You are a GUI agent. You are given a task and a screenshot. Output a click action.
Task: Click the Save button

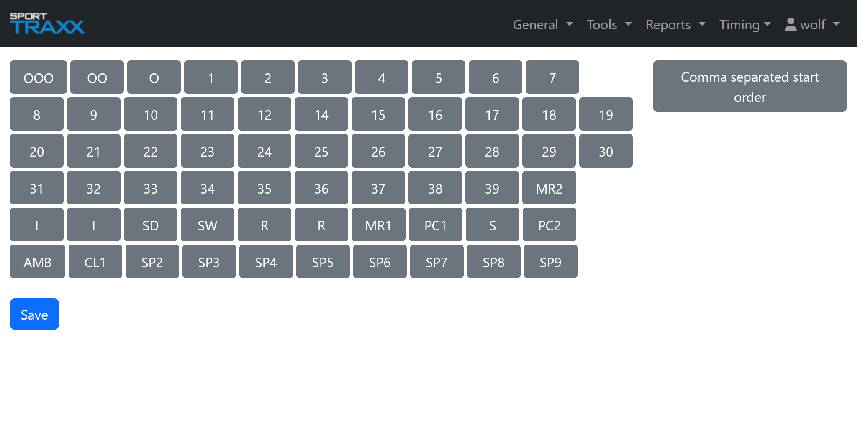[34, 314]
